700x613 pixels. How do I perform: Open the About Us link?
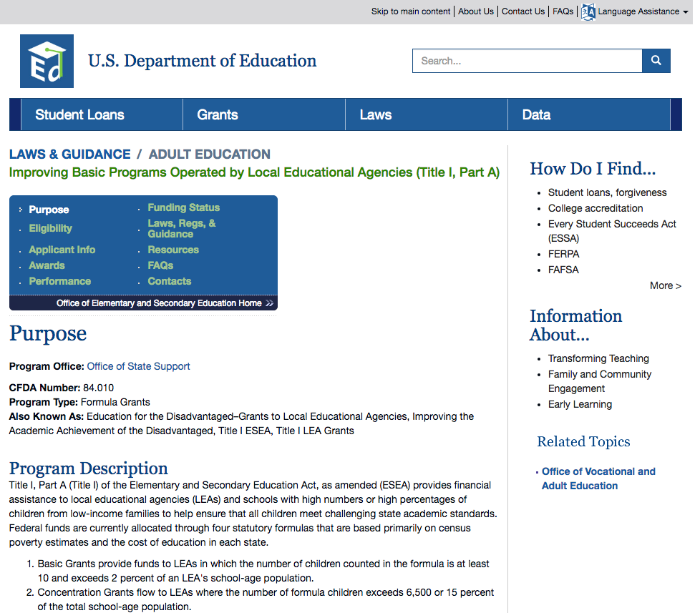tap(476, 11)
